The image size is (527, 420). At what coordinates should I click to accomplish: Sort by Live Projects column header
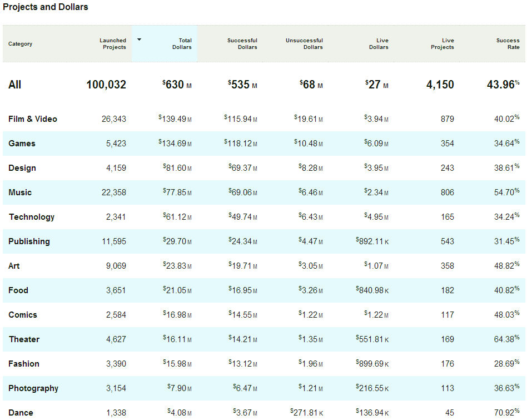pos(443,44)
